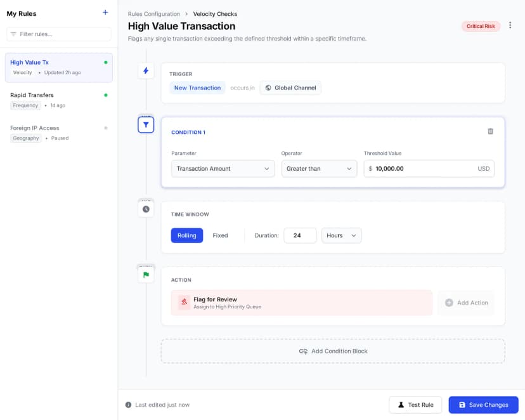Open the Operator dropdown showing Greater than
This screenshot has height=420, width=525.
point(319,169)
